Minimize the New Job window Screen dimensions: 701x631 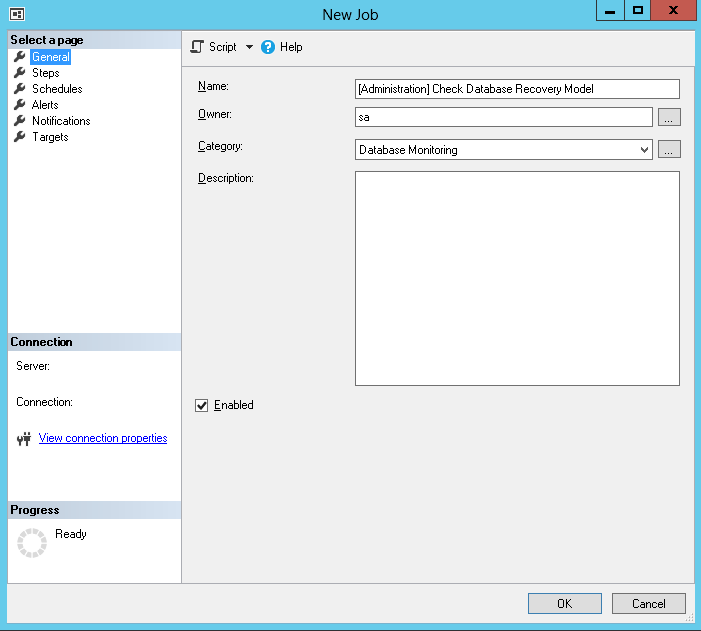[610, 11]
